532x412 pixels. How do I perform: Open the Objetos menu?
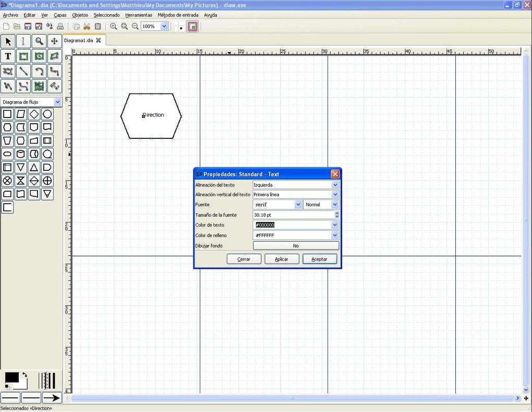(x=80, y=15)
